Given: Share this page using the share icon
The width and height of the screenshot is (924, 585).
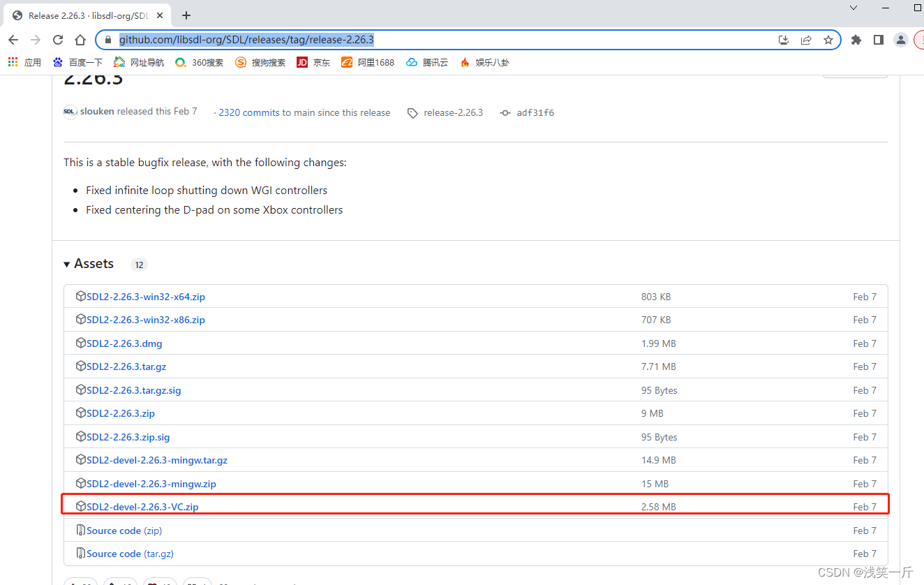Looking at the screenshot, I should 806,40.
